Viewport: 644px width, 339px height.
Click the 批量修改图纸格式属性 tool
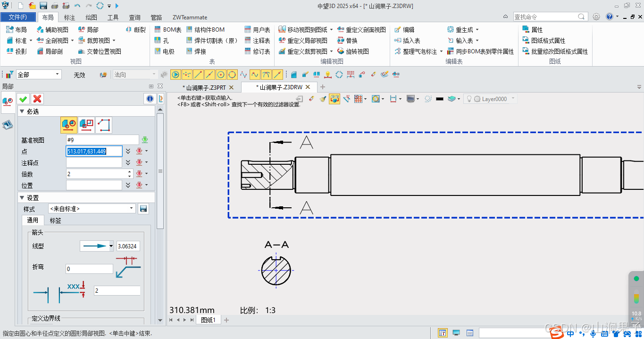pyautogui.click(x=555, y=51)
